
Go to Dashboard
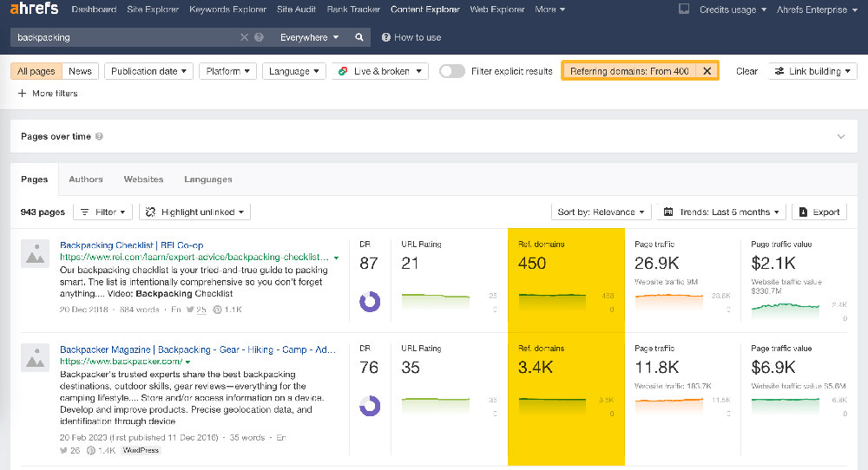tap(94, 10)
